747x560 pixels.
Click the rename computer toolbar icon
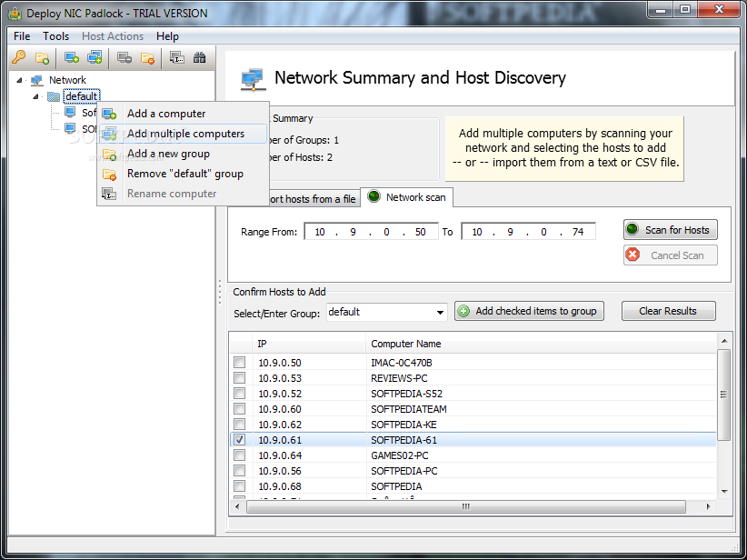tap(176, 57)
